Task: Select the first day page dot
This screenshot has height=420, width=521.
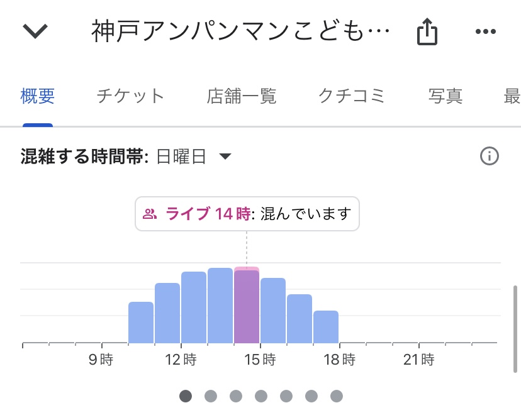Action: 186,395
